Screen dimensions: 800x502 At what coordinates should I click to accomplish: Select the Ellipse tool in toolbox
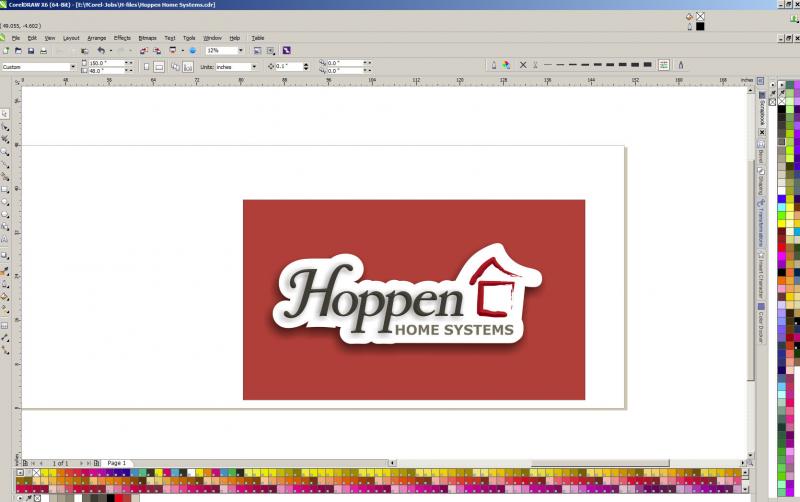(x=5, y=202)
